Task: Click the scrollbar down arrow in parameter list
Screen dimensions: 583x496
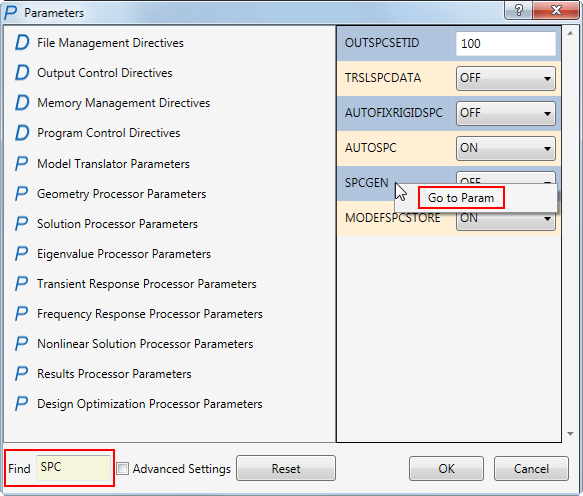Action: pyautogui.click(x=570, y=434)
